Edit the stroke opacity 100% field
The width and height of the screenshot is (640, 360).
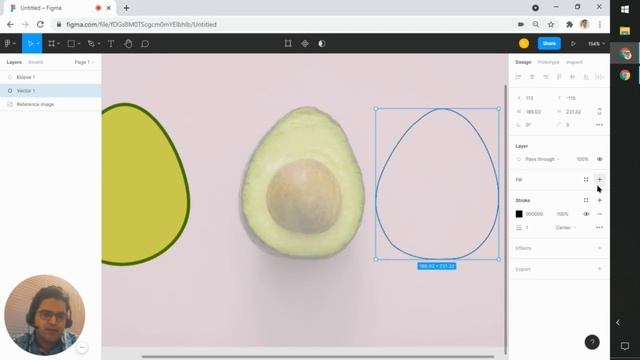coord(562,214)
